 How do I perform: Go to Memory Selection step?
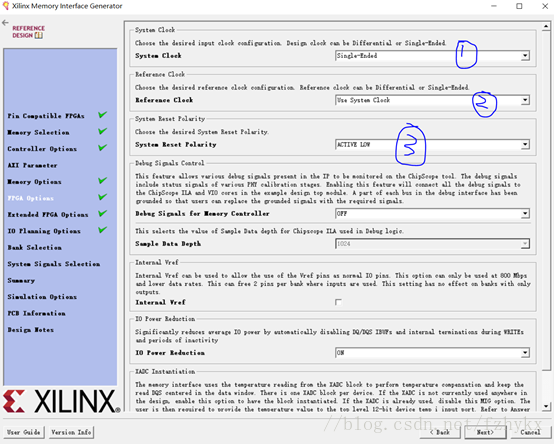pos(38,132)
